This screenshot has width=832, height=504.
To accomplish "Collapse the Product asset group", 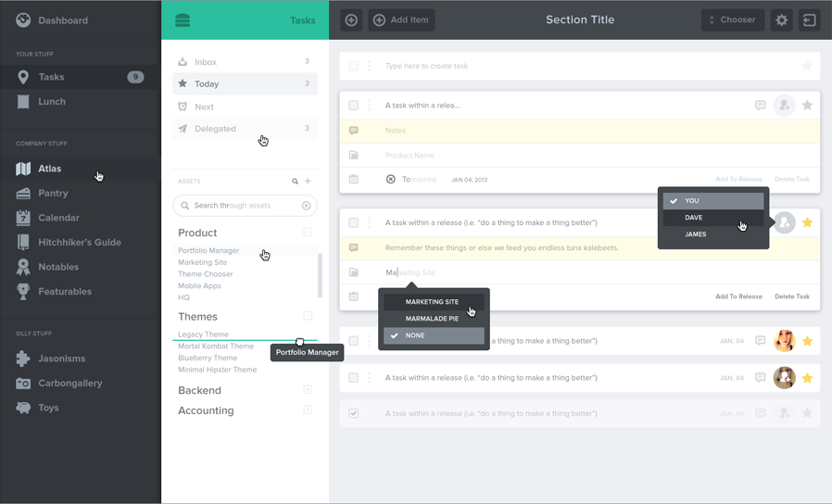I will (x=308, y=233).
